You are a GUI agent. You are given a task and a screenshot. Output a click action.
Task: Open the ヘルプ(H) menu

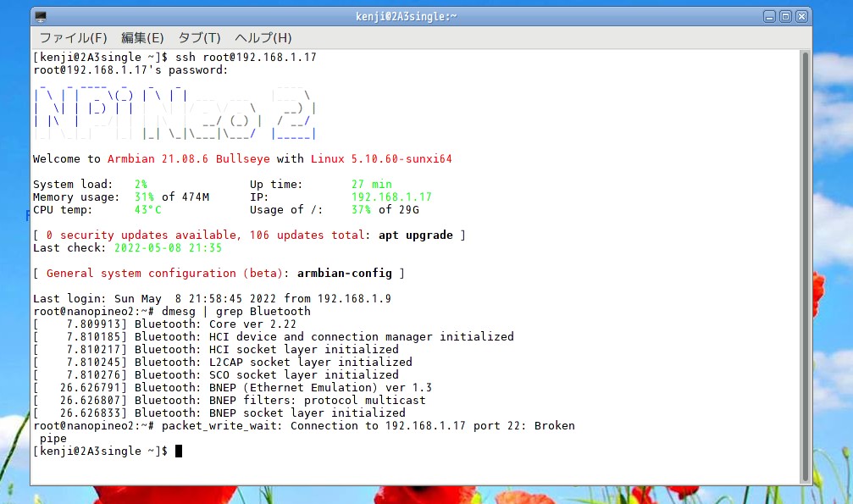pyautogui.click(x=263, y=38)
